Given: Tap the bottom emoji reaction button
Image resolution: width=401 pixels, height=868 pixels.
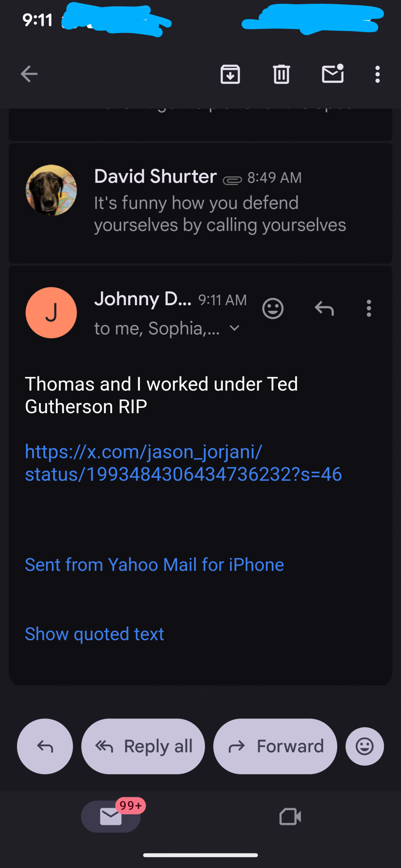Looking at the screenshot, I should coord(365,746).
